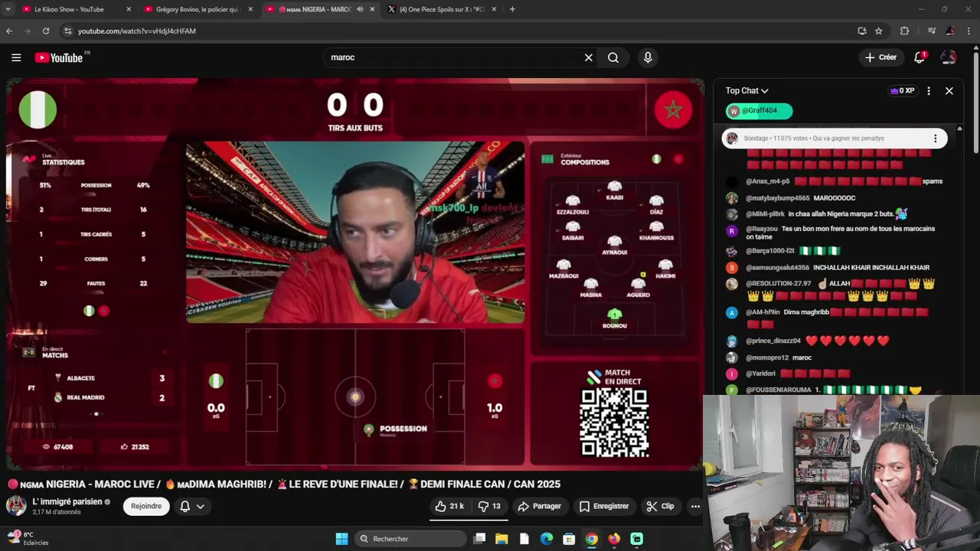980x551 pixels.
Task: Close the Le Kikoo Show tab
Action: click(x=129, y=9)
